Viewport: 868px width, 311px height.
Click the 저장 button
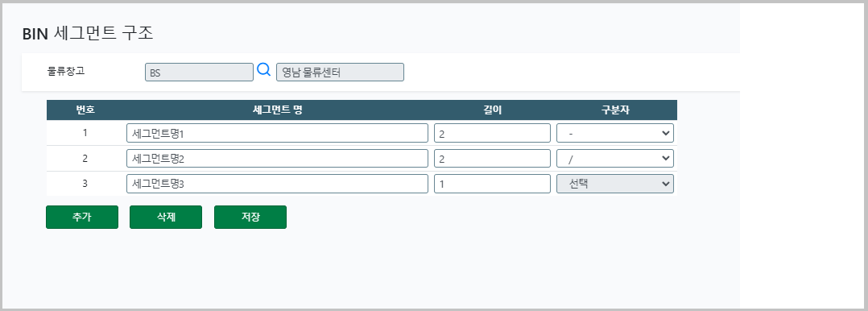pos(250,218)
